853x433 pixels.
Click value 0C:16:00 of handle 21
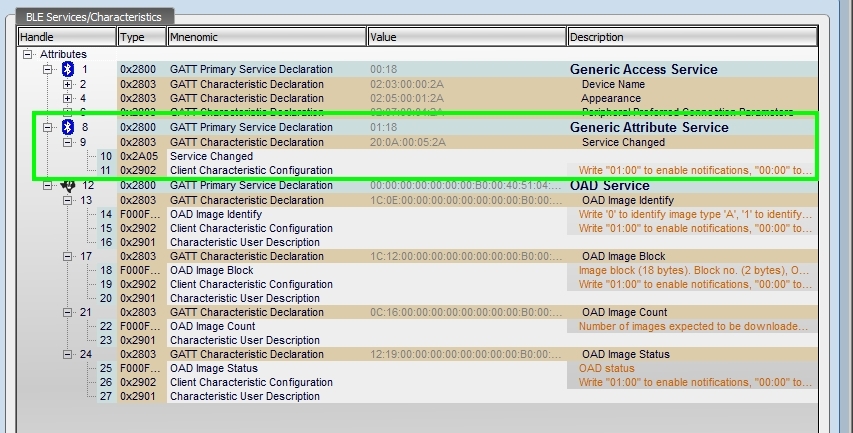click(x=466, y=312)
